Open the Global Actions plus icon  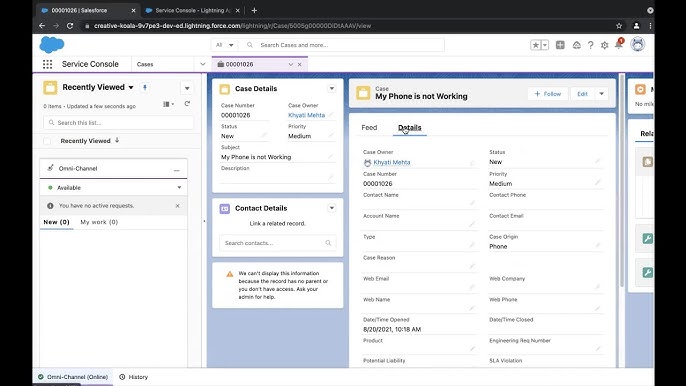560,45
